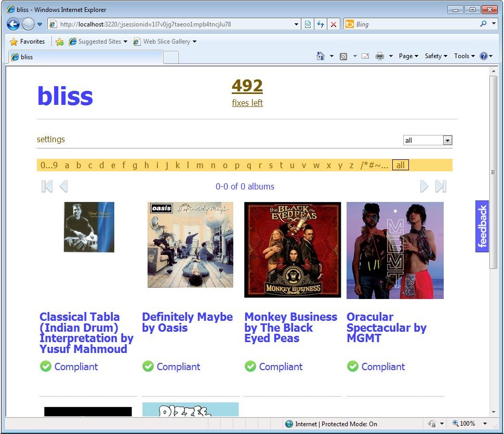504x434 pixels.
Task: Open the Tools menu
Action: pyautogui.click(x=464, y=56)
